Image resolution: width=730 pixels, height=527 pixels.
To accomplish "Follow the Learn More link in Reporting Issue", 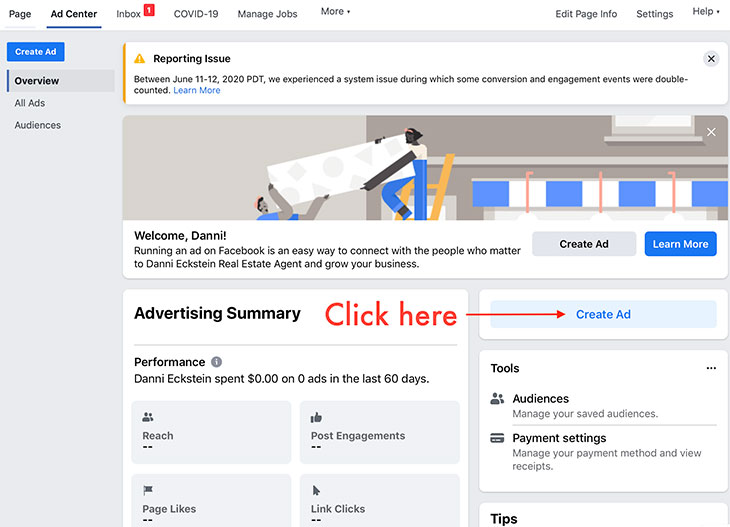I will coord(196,90).
